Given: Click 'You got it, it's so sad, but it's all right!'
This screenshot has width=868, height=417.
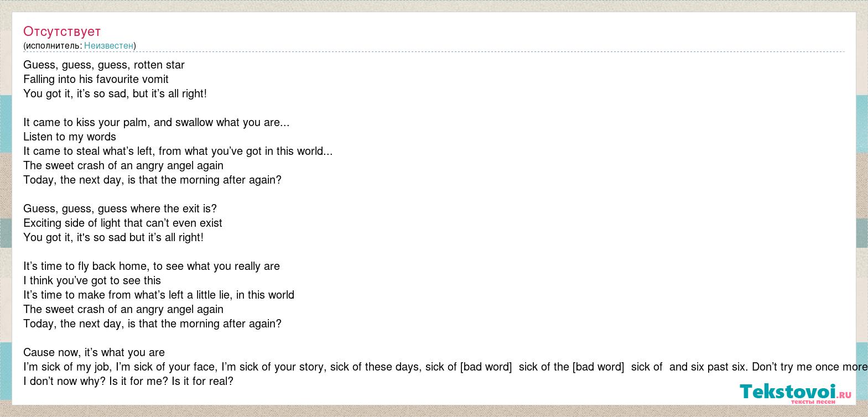Looking at the screenshot, I should click(x=115, y=94).
